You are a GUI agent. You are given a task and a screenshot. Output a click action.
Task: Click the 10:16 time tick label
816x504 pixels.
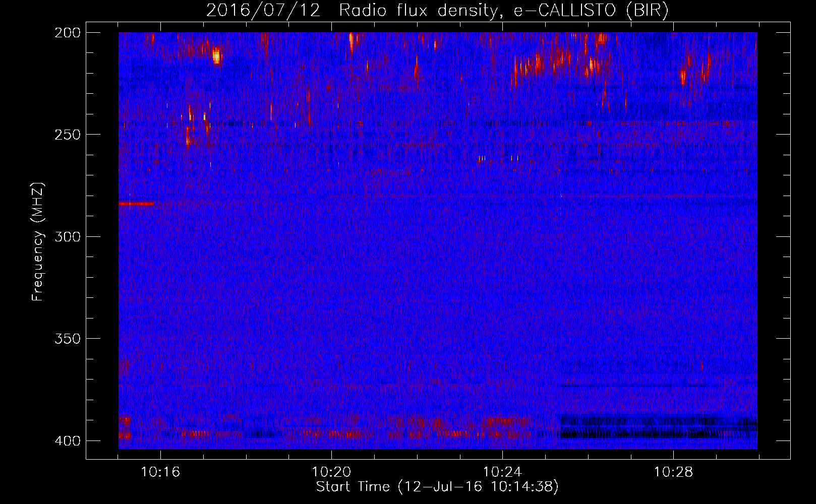click(x=160, y=472)
